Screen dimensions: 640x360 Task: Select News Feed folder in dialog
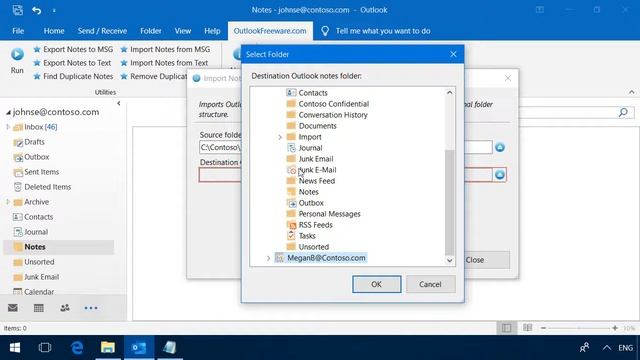click(x=311, y=181)
